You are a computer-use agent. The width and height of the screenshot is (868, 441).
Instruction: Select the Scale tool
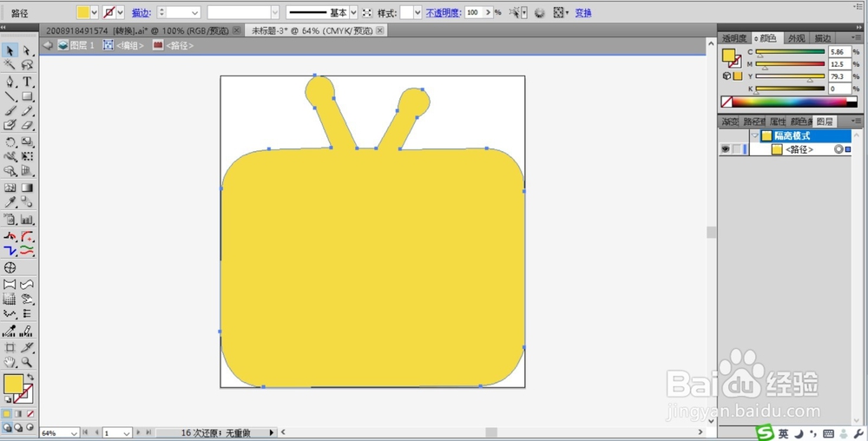27,142
